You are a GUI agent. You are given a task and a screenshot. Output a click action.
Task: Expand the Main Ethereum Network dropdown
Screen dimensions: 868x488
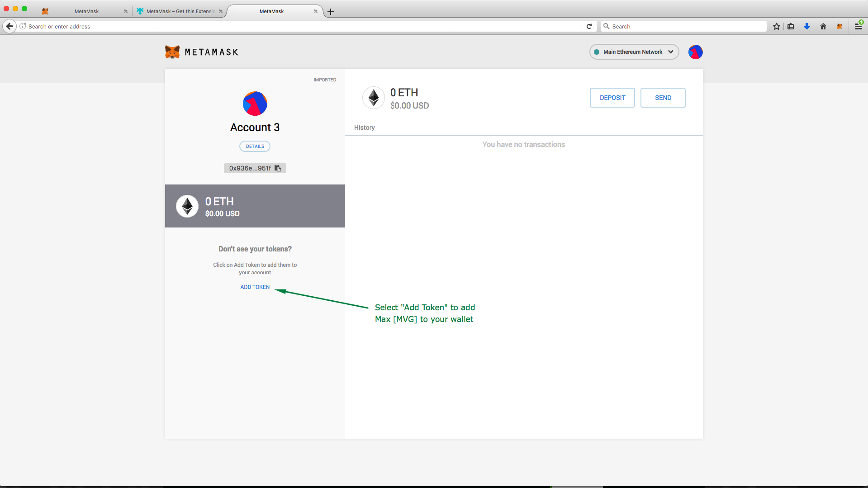tap(634, 52)
